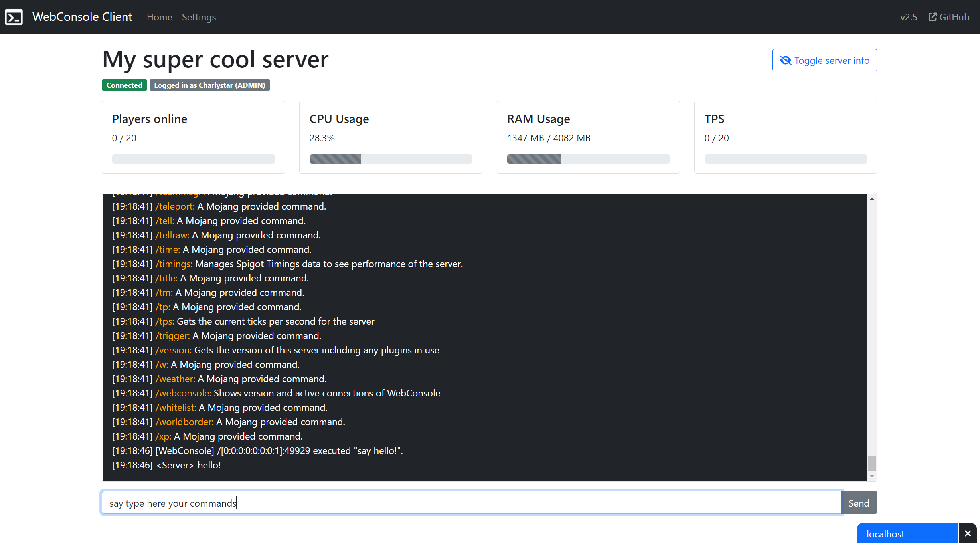Click the CPU Usage panel icon
The image size is (980, 543).
(391, 137)
